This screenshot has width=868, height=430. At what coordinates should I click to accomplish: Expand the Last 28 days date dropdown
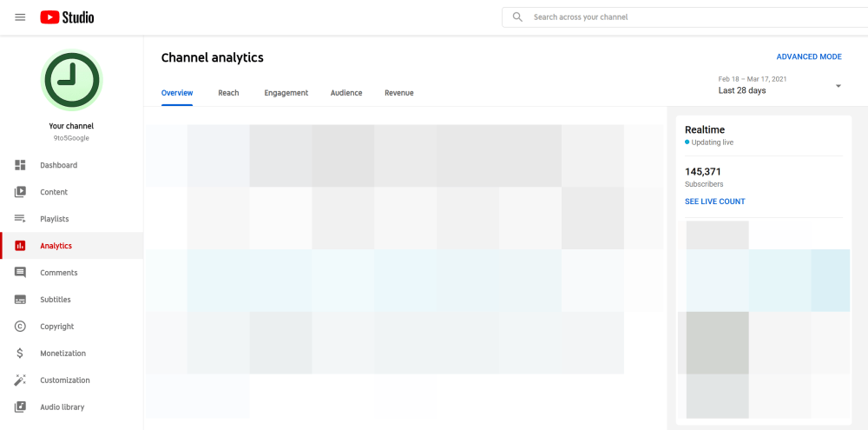838,86
